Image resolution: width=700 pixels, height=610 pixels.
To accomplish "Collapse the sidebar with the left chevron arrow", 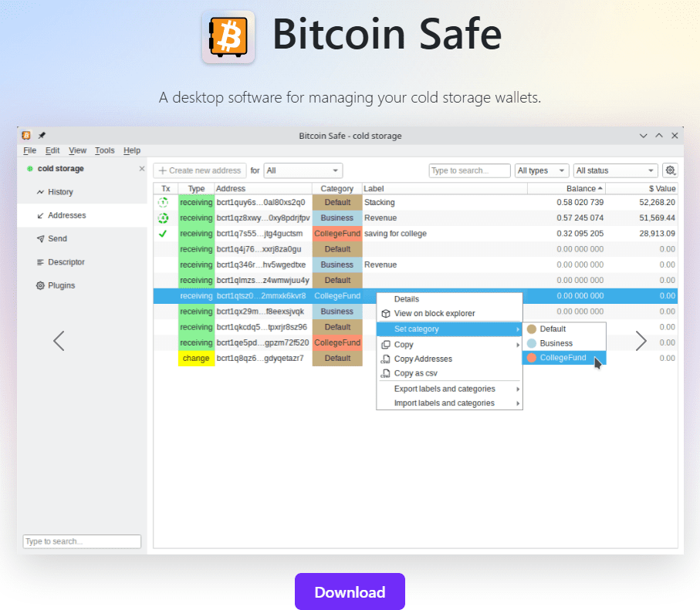I will click(x=58, y=340).
